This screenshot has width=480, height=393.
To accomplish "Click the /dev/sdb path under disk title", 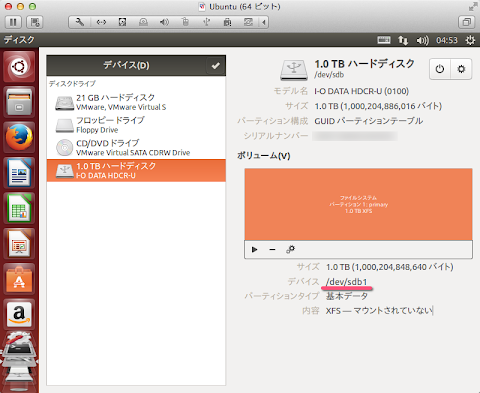I will [329, 75].
